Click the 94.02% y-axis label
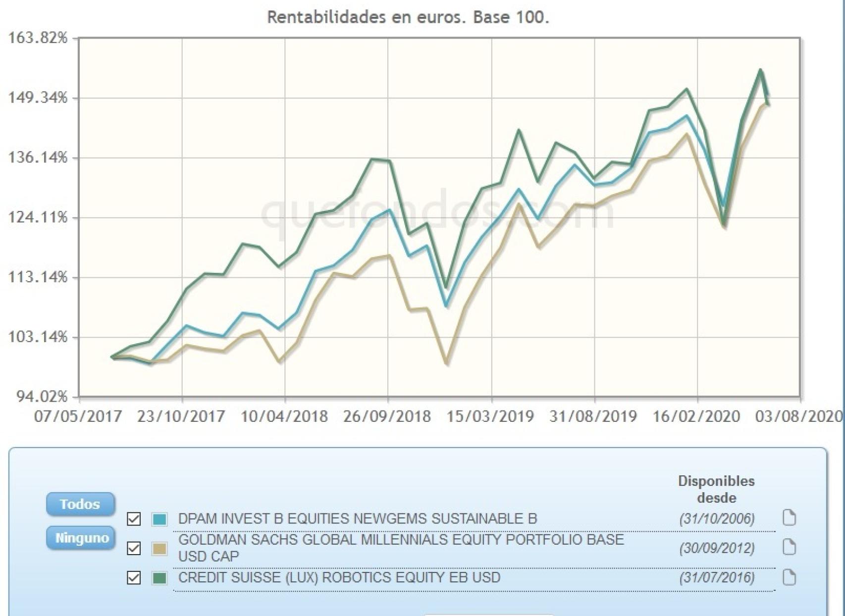The width and height of the screenshot is (845, 616). pos(42,397)
